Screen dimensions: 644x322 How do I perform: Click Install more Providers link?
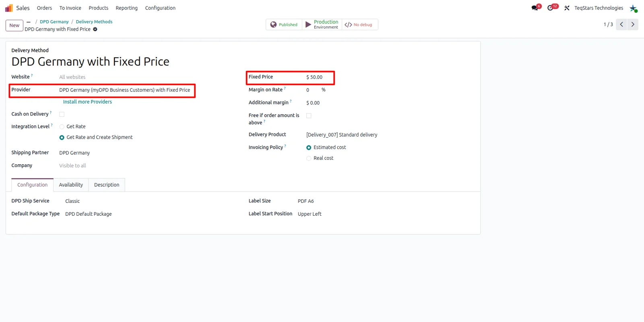tap(87, 102)
